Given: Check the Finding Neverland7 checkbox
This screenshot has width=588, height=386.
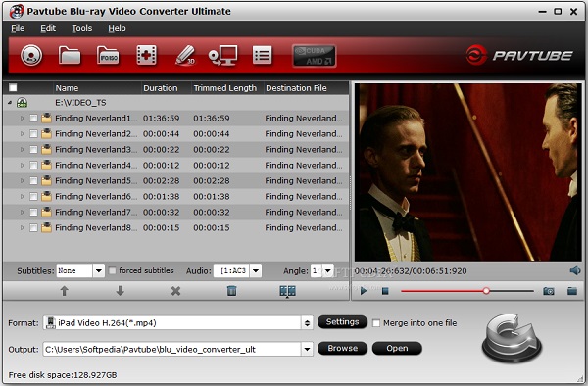Looking at the screenshot, I should 33,213.
